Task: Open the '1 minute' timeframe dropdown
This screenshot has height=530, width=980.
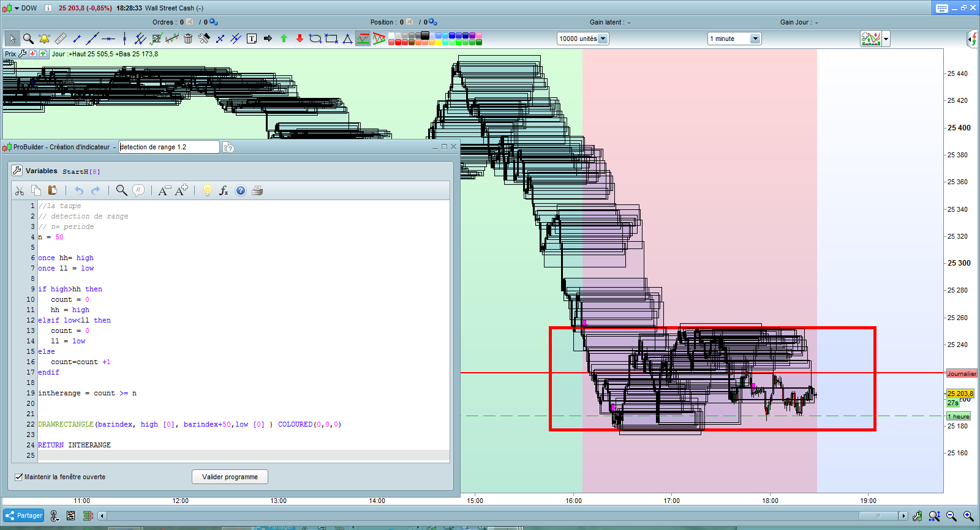Action: tap(755, 39)
